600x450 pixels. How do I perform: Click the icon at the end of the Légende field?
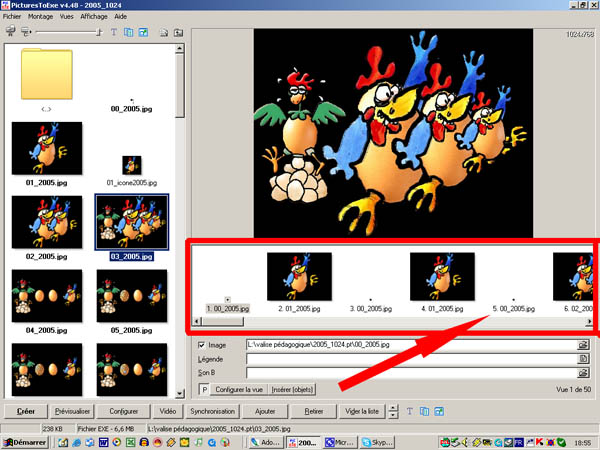coord(583,359)
